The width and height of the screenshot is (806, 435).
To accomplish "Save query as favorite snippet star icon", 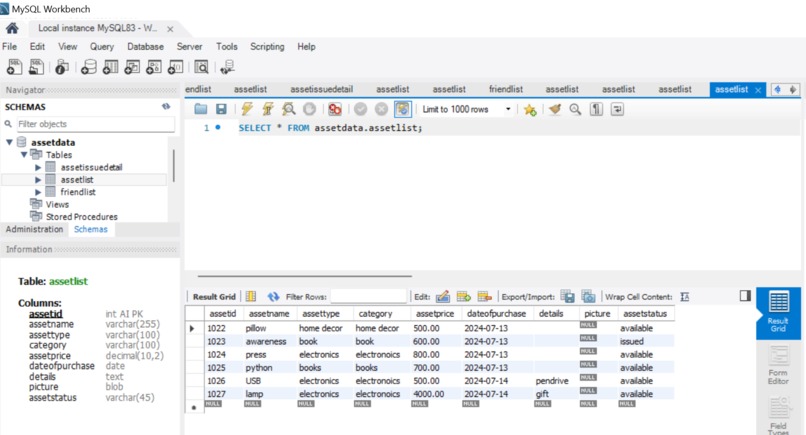I will [530, 110].
